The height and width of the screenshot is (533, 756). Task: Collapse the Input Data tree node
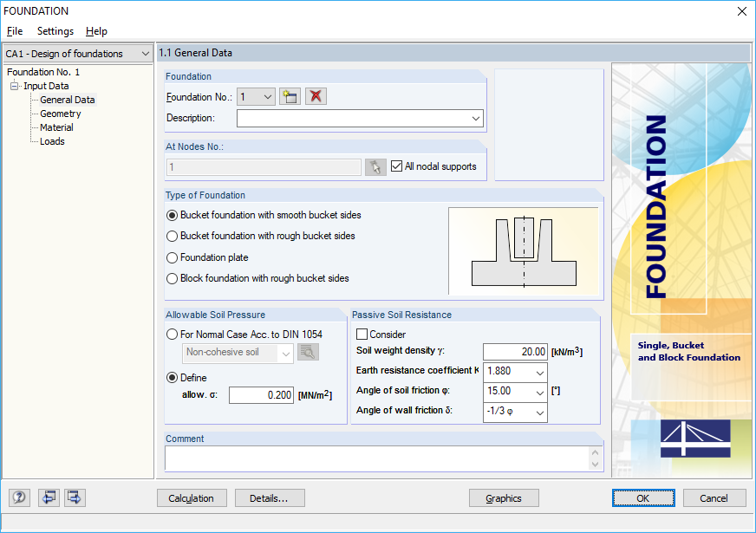click(x=15, y=87)
